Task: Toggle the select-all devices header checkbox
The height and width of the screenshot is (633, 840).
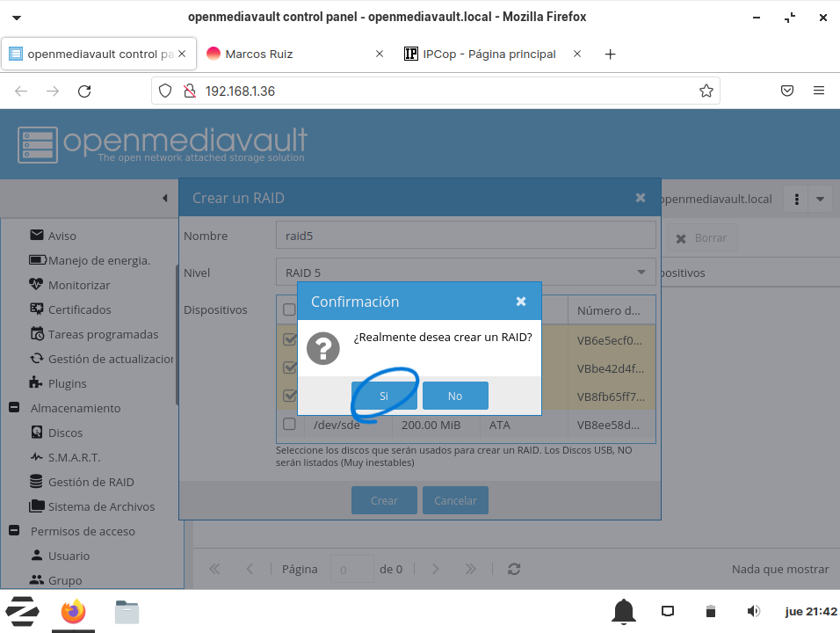Action: (x=289, y=309)
